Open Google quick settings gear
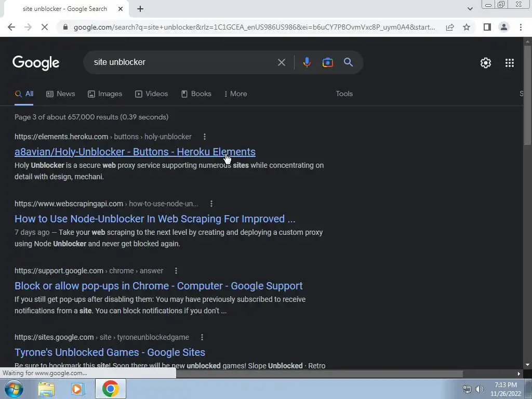The height and width of the screenshot is (399, 532). [486, 63]
